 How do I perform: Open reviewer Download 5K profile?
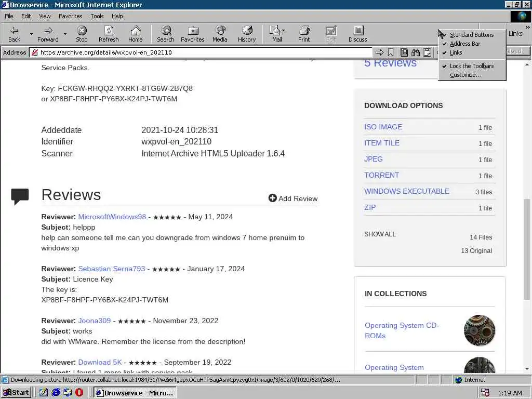(100, 362)
